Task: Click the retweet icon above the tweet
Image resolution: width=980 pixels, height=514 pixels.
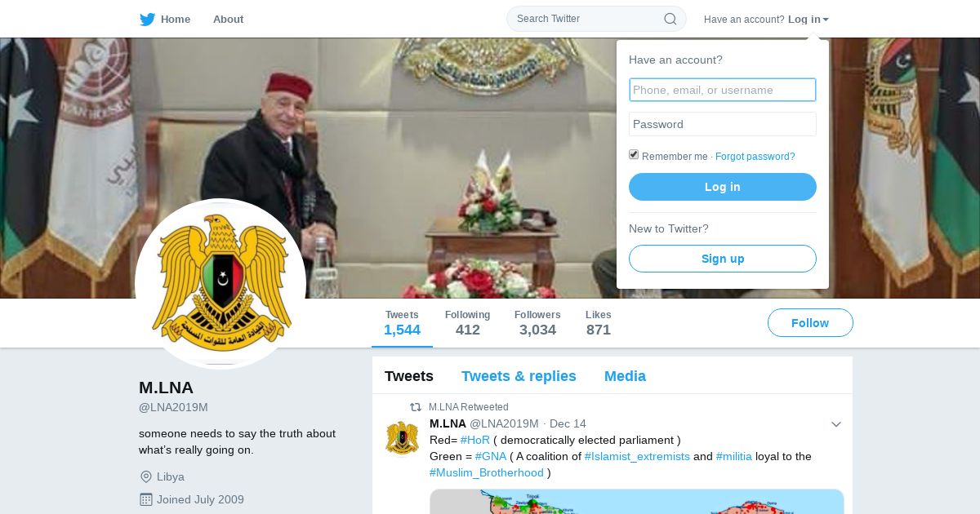Action: coord(416,407)
